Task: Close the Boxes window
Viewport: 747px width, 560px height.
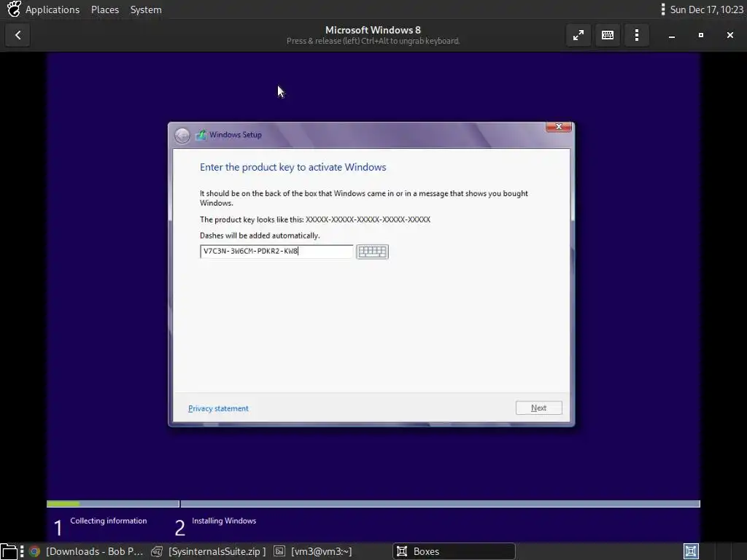Action: [x=729, y=35]
